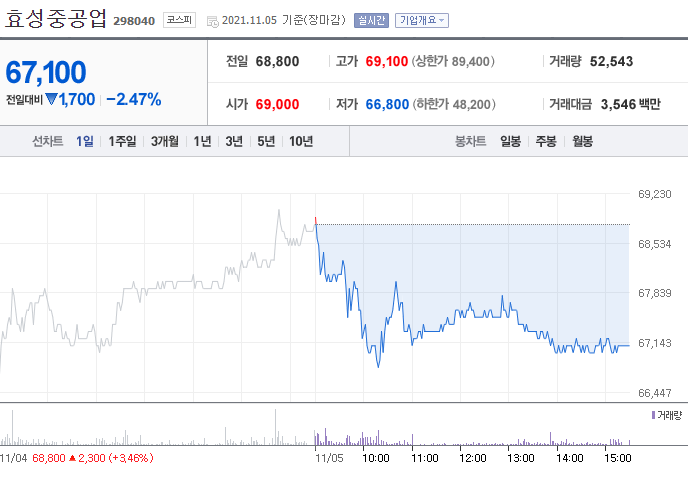Image resolution: width=688 pixels, height=477 pixels.
Task: Click the stock code 298040
Action: click(x=134, y=21)
